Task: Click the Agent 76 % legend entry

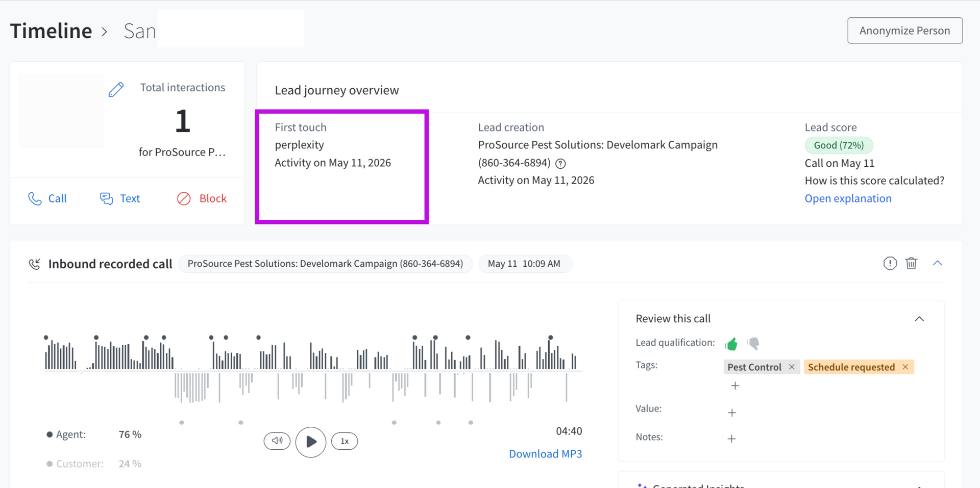Action: click(94, 434)
